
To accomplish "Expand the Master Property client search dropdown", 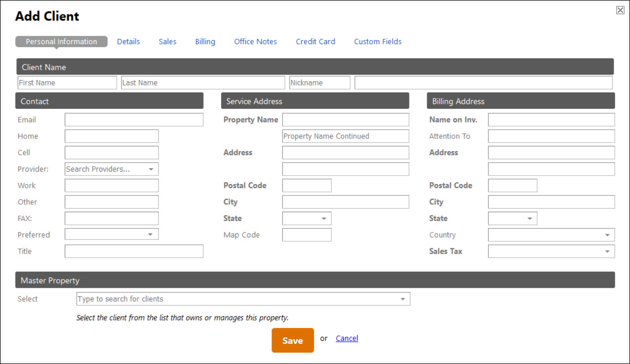I will 243,299.
